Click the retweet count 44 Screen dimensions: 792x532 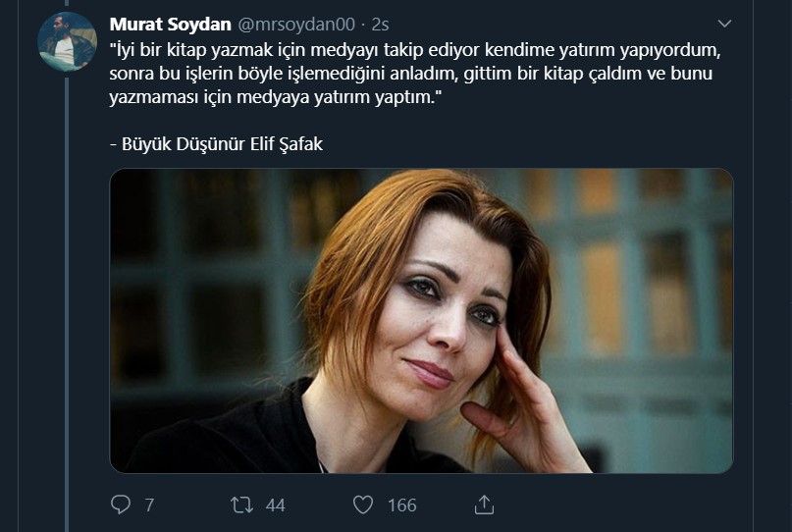pyautogui.click(x=275, y=505)
